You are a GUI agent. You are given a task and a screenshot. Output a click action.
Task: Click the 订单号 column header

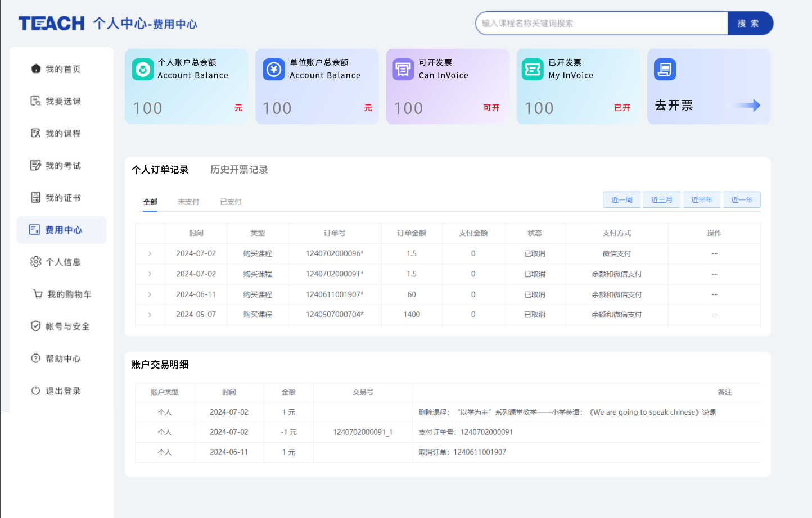(335, 233)
